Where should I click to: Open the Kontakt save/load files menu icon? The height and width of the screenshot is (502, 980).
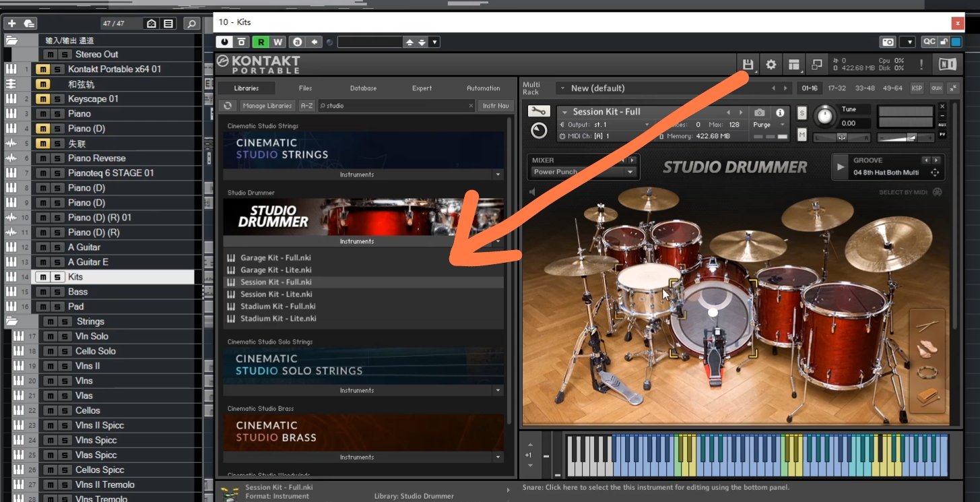(x=748, y=65)
